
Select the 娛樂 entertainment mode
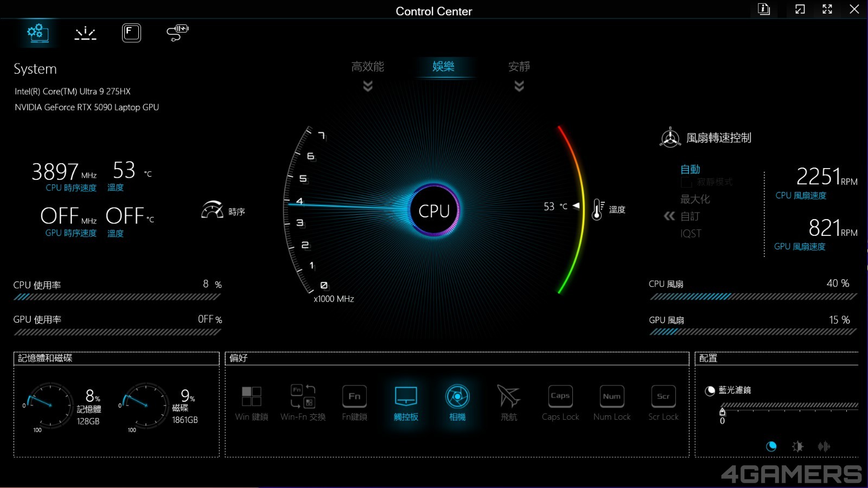coord(443,66)
